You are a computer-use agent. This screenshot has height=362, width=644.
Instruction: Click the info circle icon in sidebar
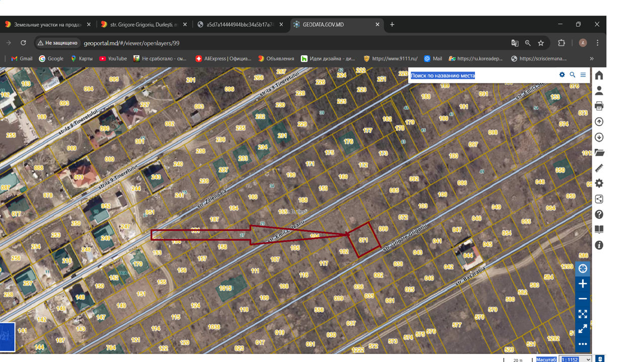(x=599, y=245)
